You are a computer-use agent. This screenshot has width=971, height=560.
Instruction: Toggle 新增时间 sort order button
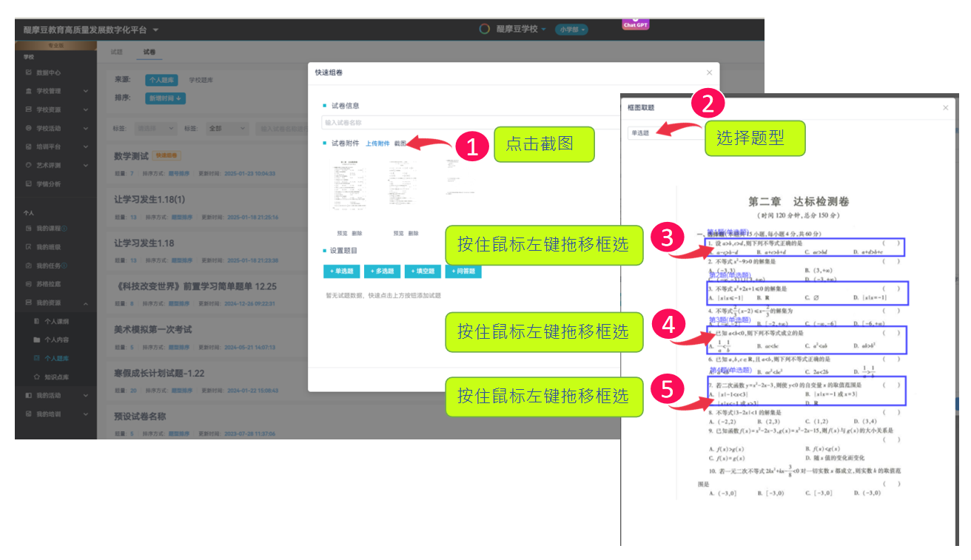pyautogui.click(x=165, y=98)
